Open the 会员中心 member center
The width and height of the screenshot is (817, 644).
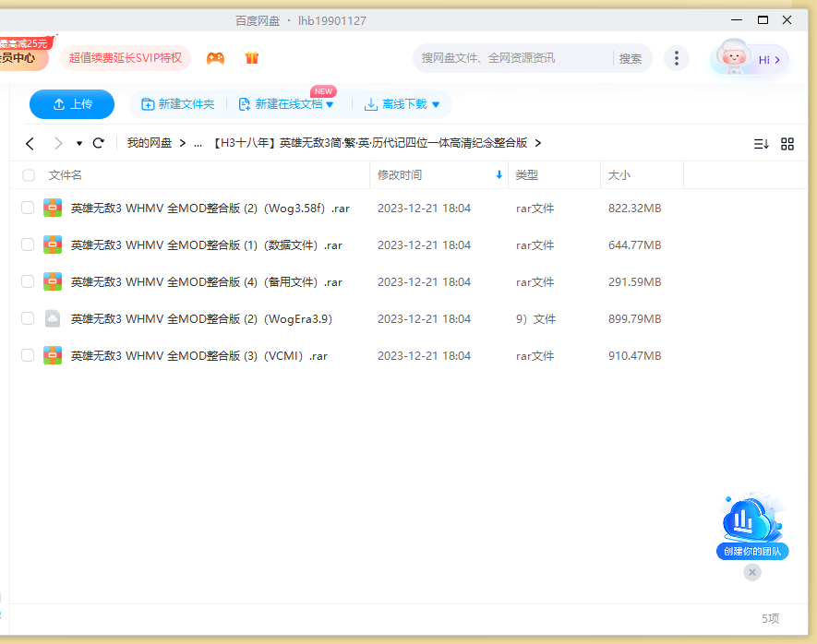(23, 58)
